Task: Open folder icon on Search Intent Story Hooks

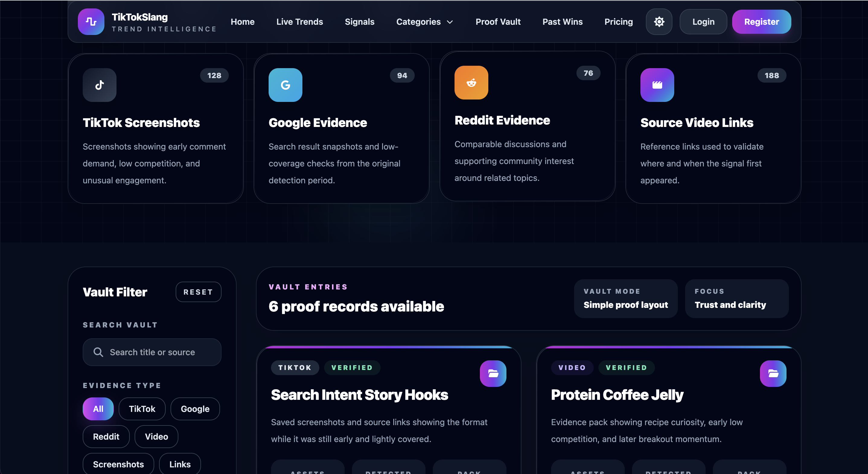Action: click(x=493, y=373)
